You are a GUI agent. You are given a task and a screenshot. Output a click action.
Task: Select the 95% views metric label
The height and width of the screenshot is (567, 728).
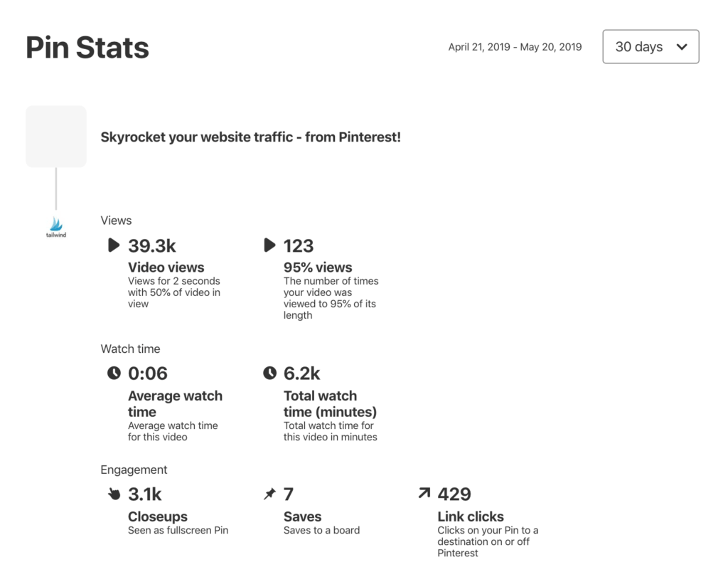(x=318, y=267)
